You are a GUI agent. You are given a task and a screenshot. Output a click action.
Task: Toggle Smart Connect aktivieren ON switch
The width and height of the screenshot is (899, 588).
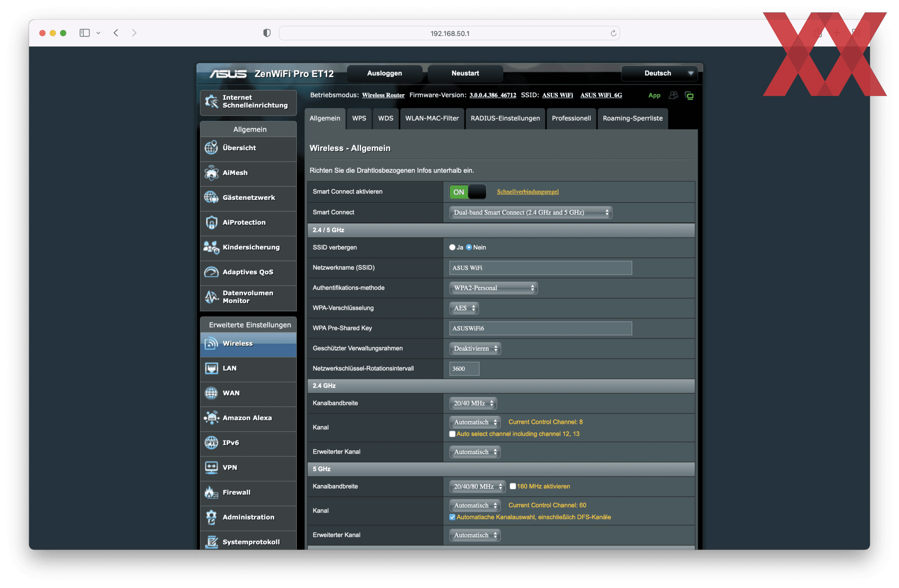point(467,192)
